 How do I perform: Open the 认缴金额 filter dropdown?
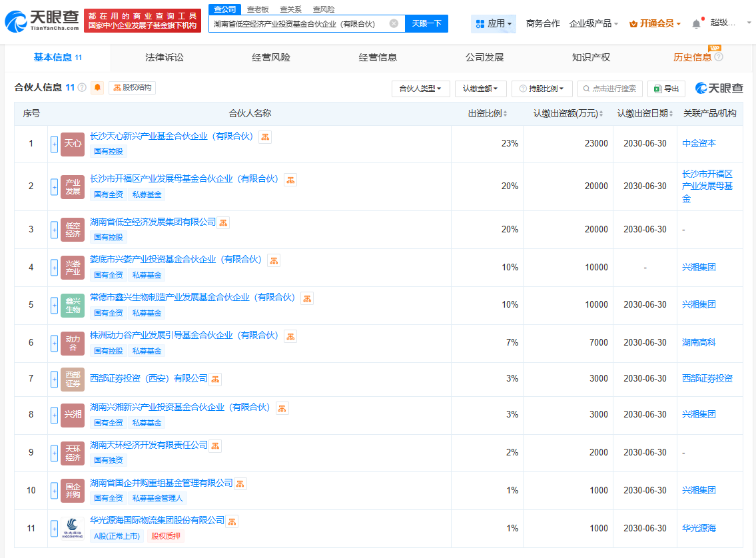point(480,89)
